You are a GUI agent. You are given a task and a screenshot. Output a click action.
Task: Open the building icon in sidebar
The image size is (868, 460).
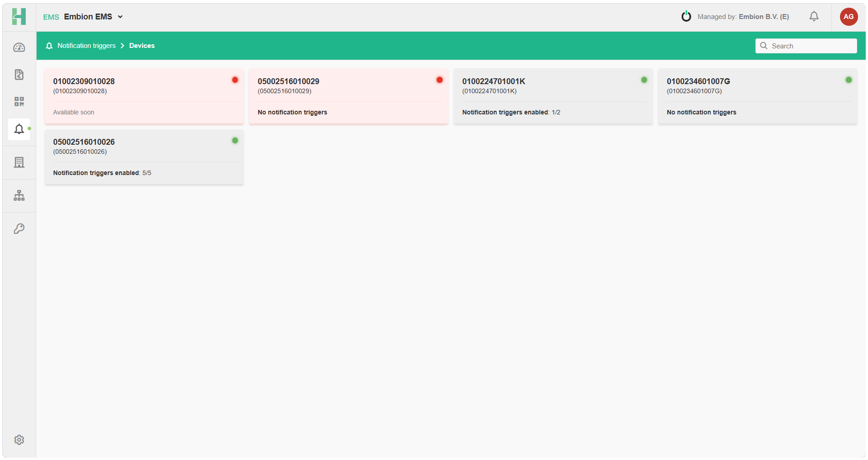pos(19,162)
